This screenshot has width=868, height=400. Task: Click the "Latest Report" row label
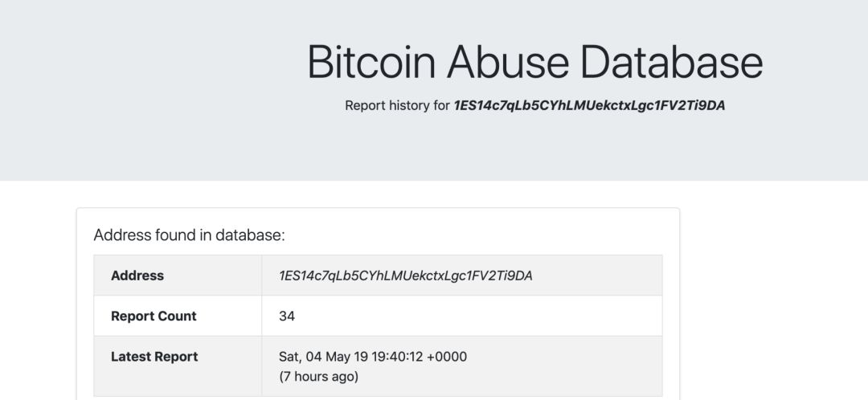coord(154,357)
